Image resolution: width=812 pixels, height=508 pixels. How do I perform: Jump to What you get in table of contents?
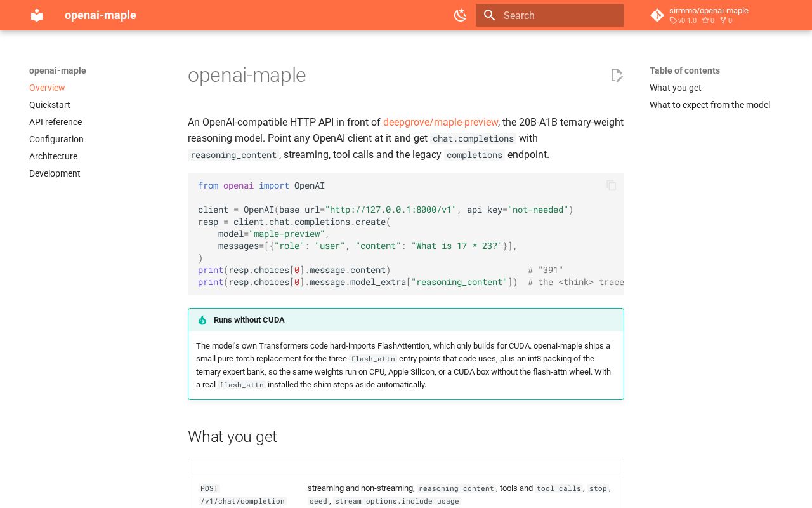tap(676, 88)
